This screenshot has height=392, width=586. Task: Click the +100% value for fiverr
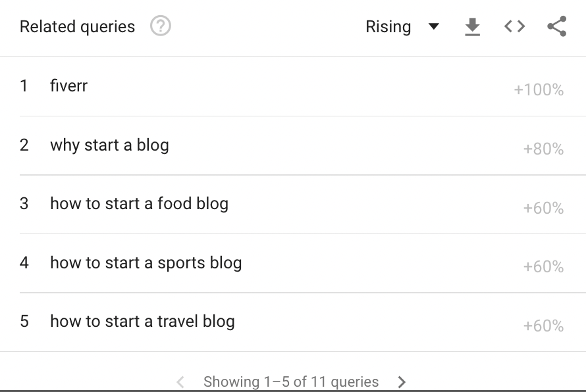[539, 90]
